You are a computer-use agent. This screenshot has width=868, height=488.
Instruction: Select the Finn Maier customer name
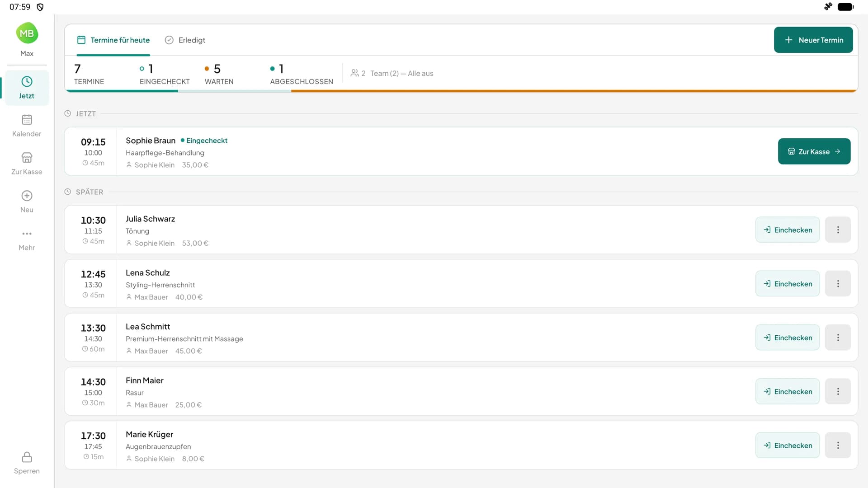[x=145, y=380]
